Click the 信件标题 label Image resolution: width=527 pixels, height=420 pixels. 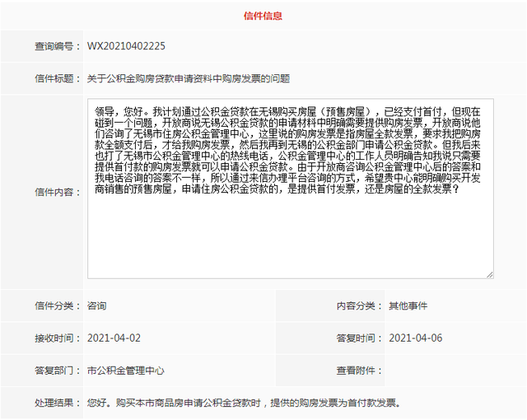(58, 78)
